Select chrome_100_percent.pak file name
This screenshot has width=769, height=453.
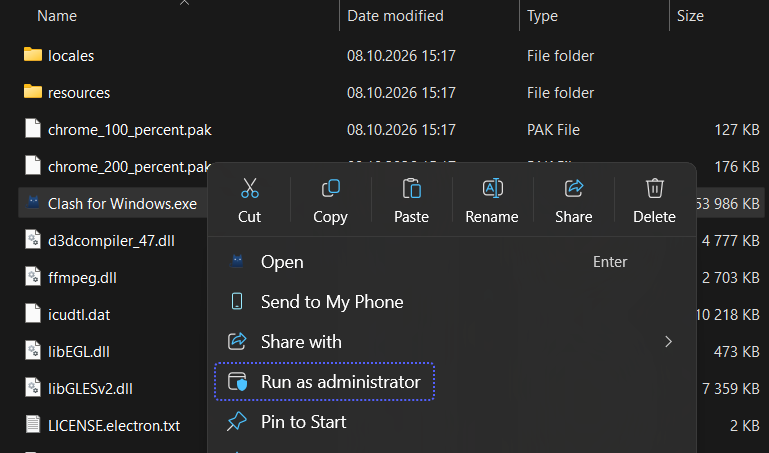click(130, 130)
